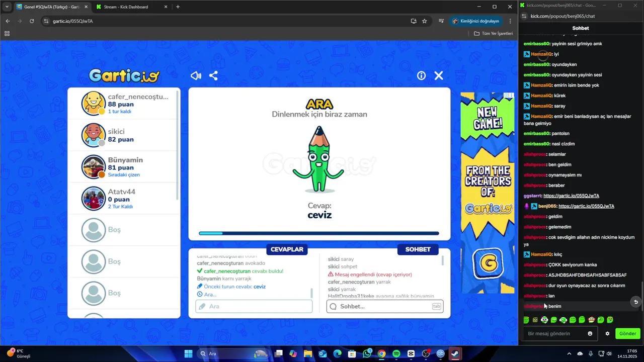Close the Gartic browser tab
Viewport: 644px width, 362px height.
86,7
